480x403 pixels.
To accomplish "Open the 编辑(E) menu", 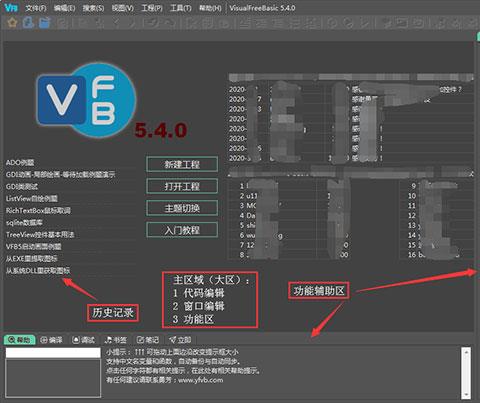I will [64, 8].
